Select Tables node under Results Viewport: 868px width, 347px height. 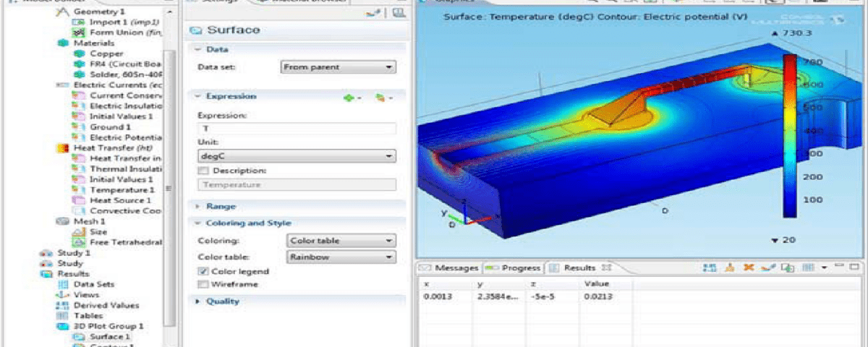pos(80,316)
